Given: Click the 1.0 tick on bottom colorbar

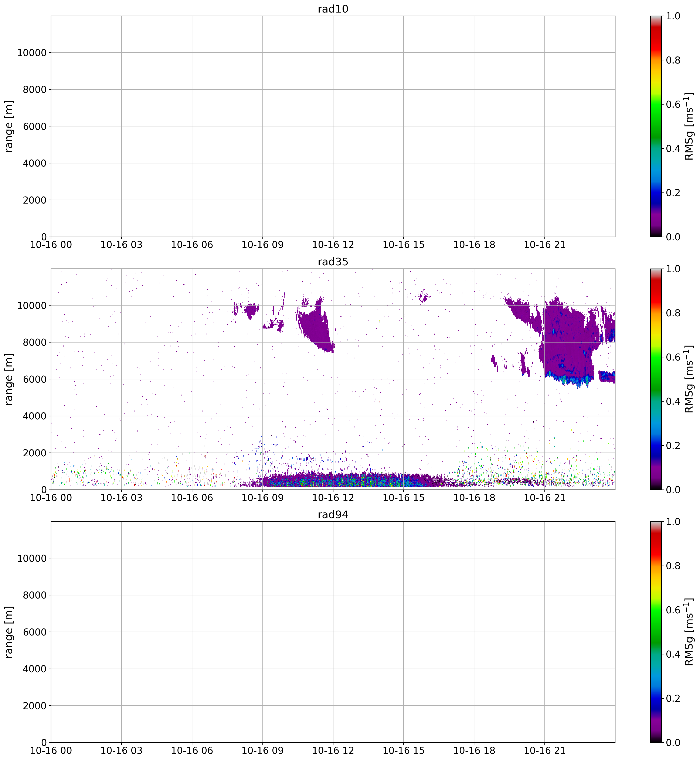Looking at the screenshot, I should pos(673,522).
